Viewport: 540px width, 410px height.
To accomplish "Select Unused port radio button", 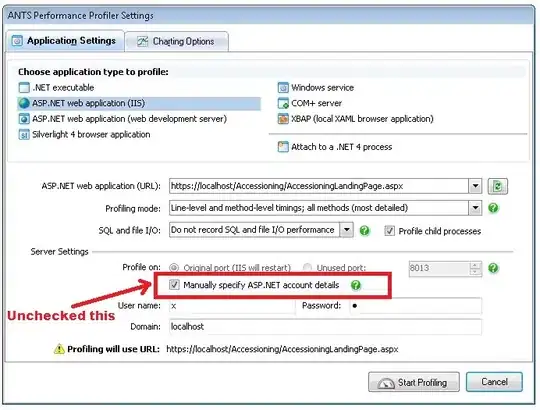I will (307, 267).
